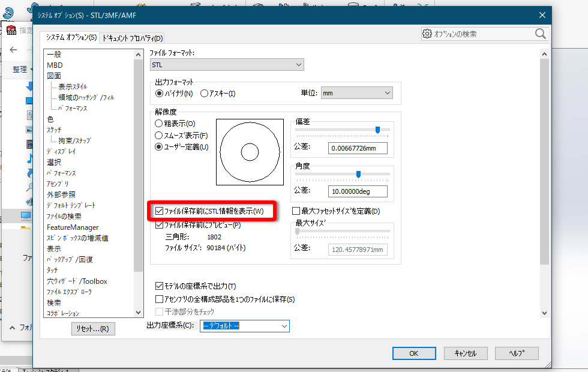The height and width of the screenshot is (372, 588).
Task: Select 穴ウィザード/Toolbox in the category list
Action: click(x=77, y=281)
